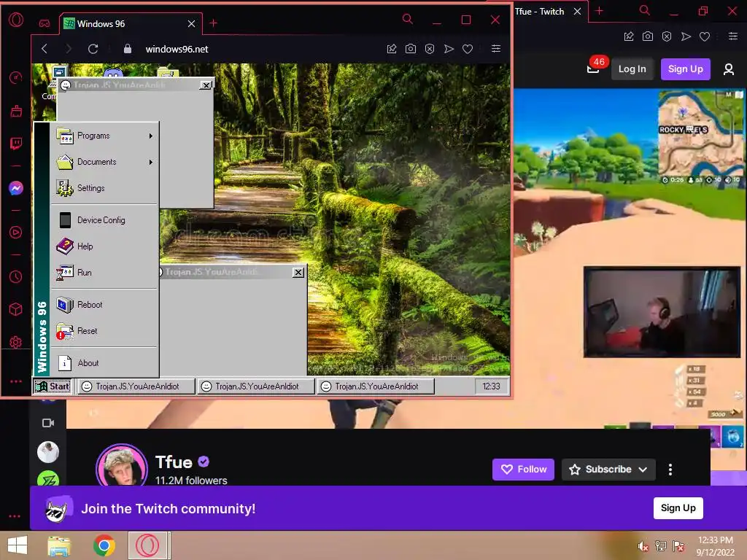Click Log In on Twitch

pyautogui.click(x=632, y=69)
